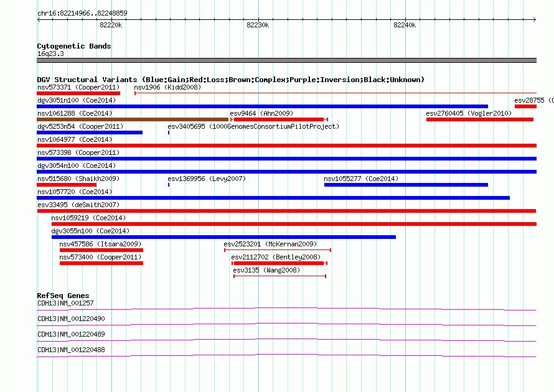This screenshot has height=392, width=554.
Task: Click the Cytogenetic Bands track title
Action: pyautogui.click(x=74, y=46)
